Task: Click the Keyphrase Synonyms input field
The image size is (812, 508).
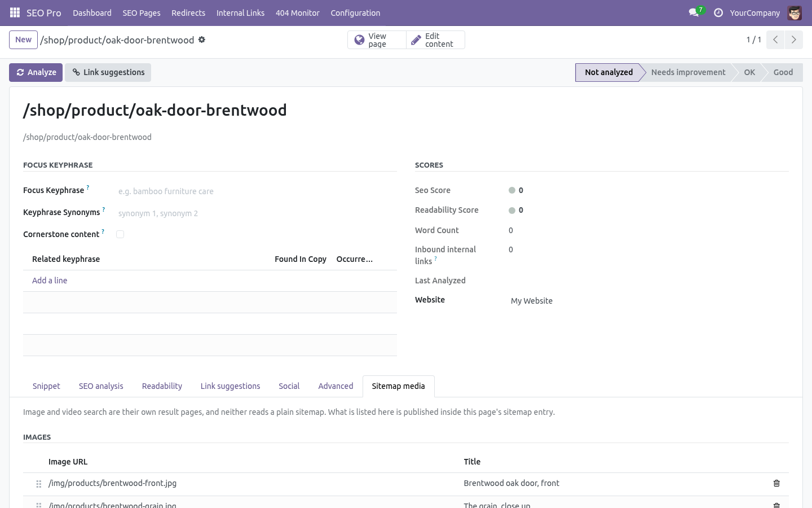Action: [x=256, y=213]
